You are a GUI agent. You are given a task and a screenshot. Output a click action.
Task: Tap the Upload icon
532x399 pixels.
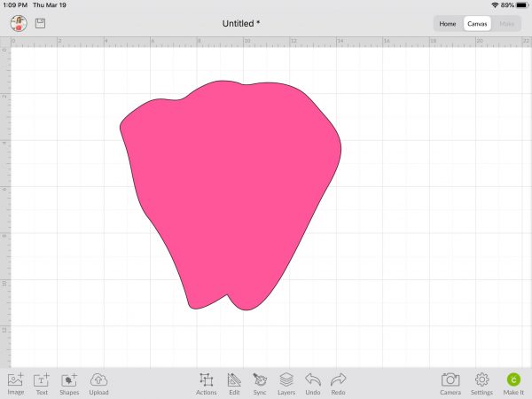(98, 383)
